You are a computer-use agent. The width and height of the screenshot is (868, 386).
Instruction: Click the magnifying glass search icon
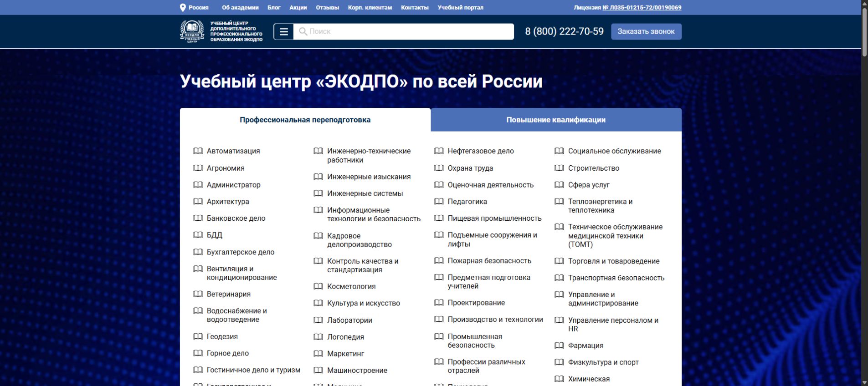(303, 31)
